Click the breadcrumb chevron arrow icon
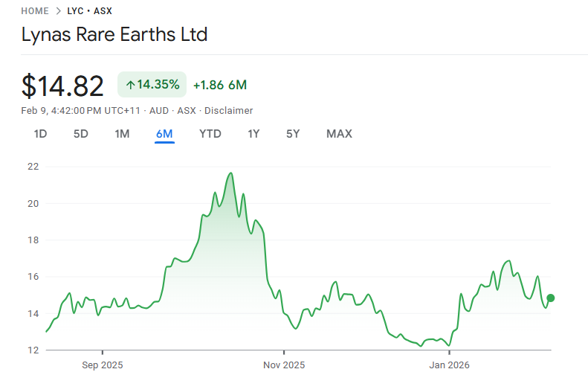Image resolution: width=588 pixels, height=372 pixels. [x=58, y=11]
